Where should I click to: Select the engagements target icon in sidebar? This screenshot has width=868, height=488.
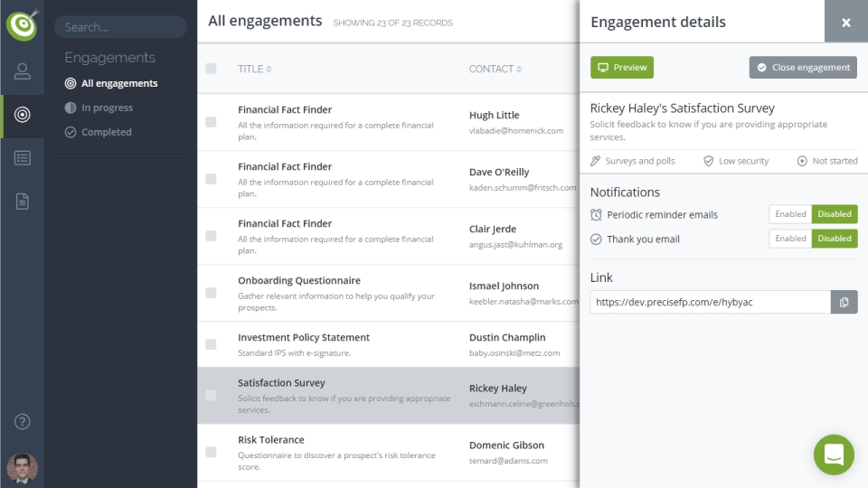click(22, 115)
